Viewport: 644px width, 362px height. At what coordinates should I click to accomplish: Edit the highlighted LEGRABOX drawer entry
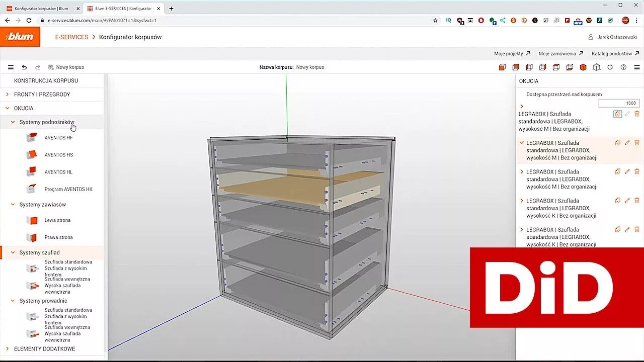coord(627,143)
